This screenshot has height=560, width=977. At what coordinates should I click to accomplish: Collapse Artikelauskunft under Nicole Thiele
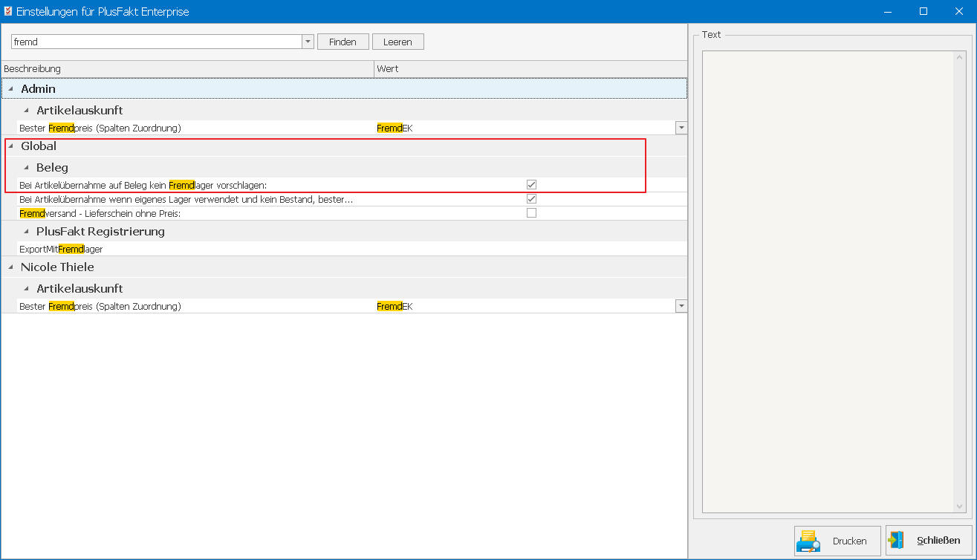point(26,289)
